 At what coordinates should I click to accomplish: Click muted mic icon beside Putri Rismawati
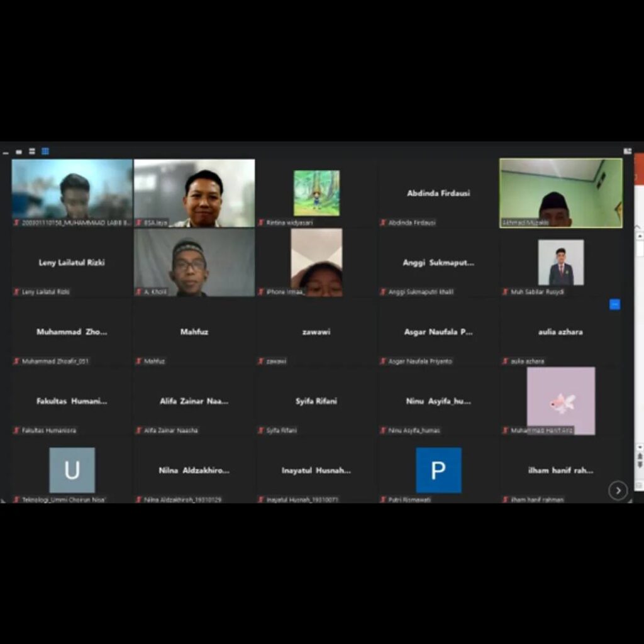[383, 499]
